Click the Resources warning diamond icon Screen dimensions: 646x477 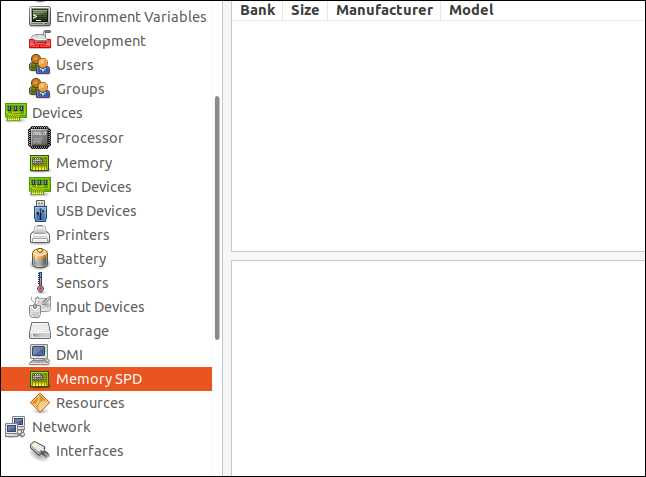tap(39, 403)
